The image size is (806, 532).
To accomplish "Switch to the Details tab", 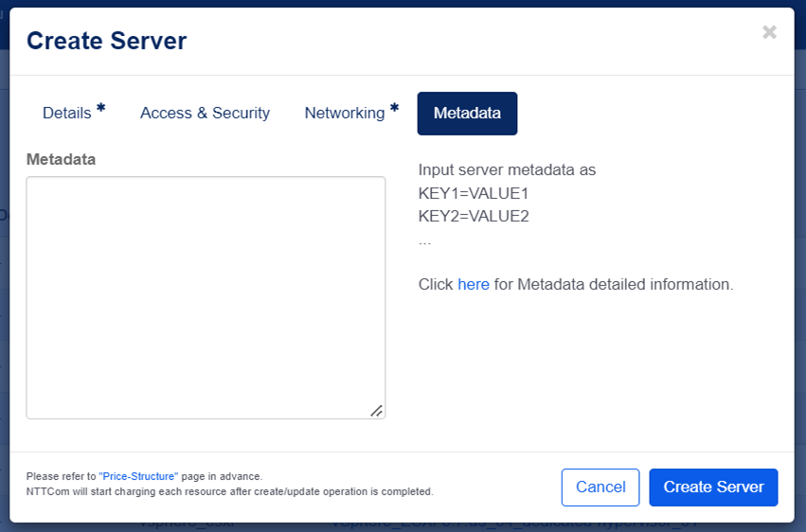I will pos(67,114).
